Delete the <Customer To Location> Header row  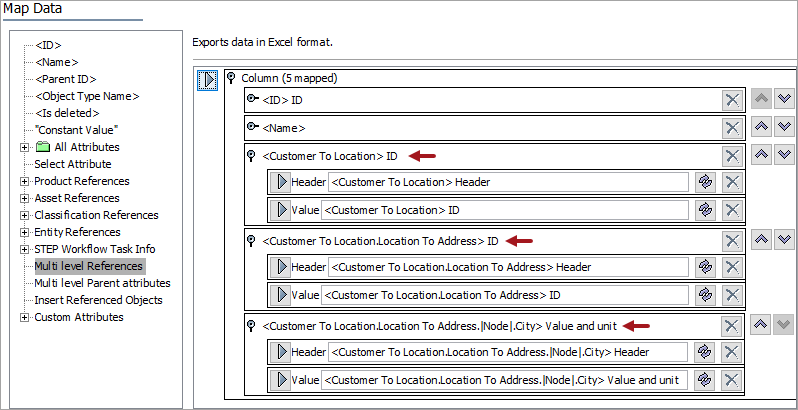[x=732, y=182]
